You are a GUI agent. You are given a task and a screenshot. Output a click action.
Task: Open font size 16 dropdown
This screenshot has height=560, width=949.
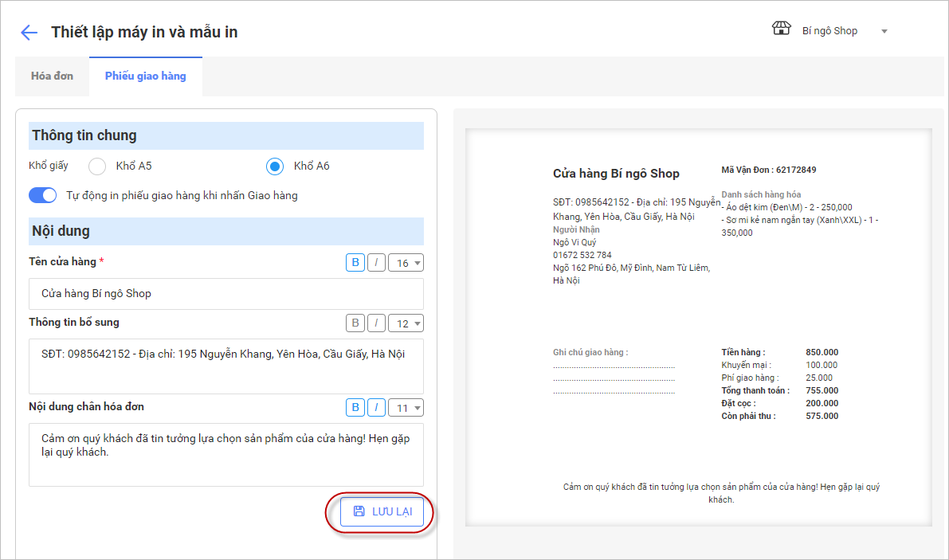point(406,263)
